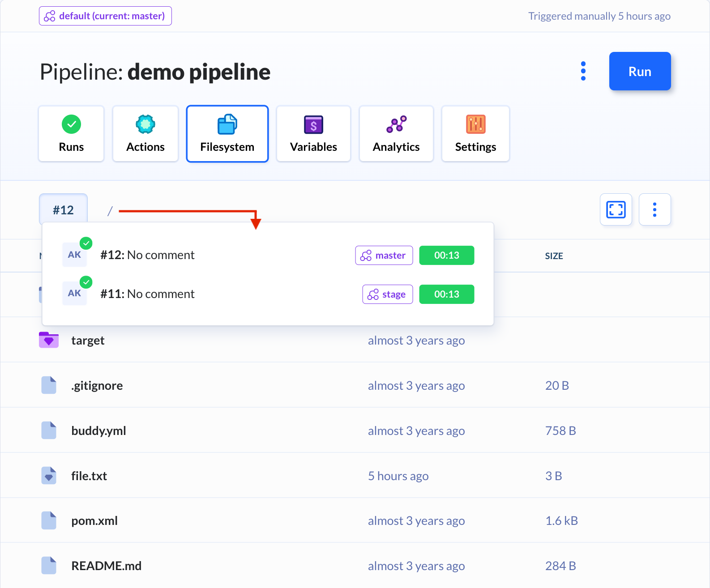Open the Settings tab
710x588 pixels.
coord(475,133)
